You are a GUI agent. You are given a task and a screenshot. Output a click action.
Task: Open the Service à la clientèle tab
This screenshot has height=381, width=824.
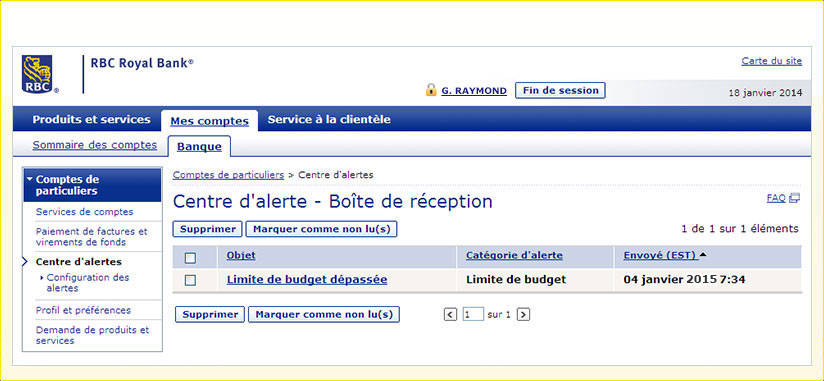[x=329, y=119]
